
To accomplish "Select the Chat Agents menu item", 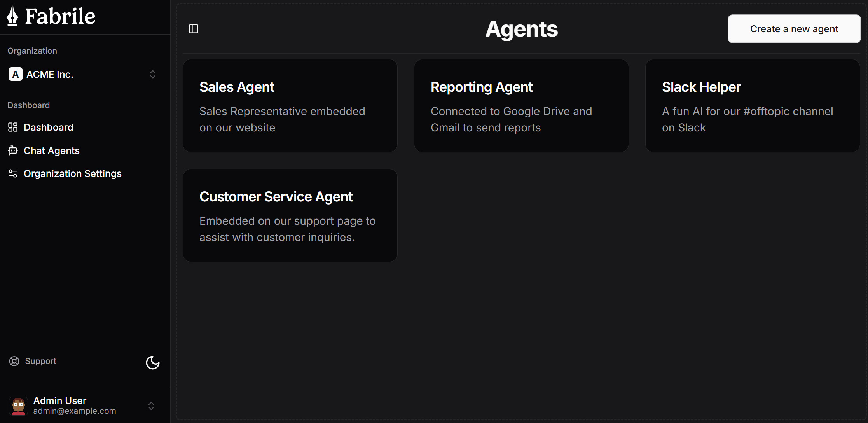I will click(x=51, y=150).
